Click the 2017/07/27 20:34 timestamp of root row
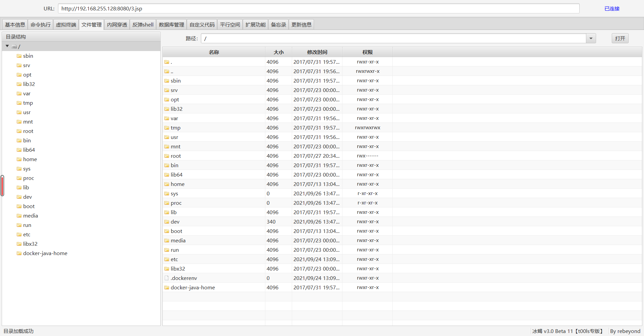This screenshot has width=644, height=336. (316, 156)
